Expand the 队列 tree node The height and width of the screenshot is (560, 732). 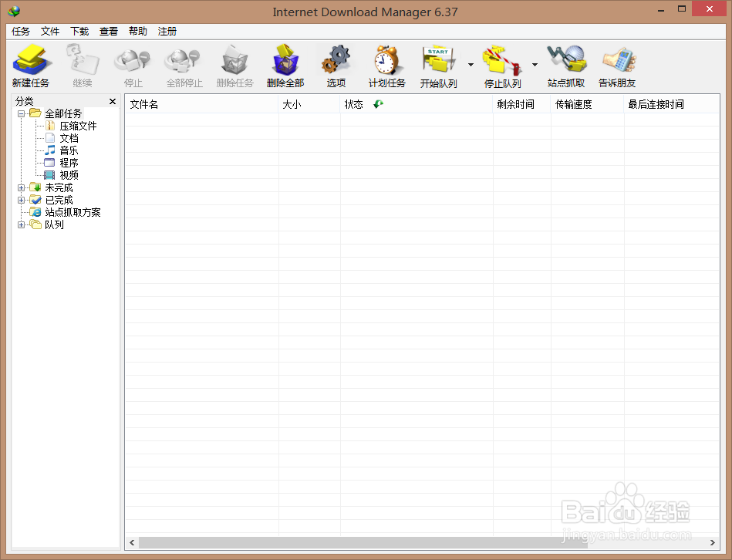[21, 224]
